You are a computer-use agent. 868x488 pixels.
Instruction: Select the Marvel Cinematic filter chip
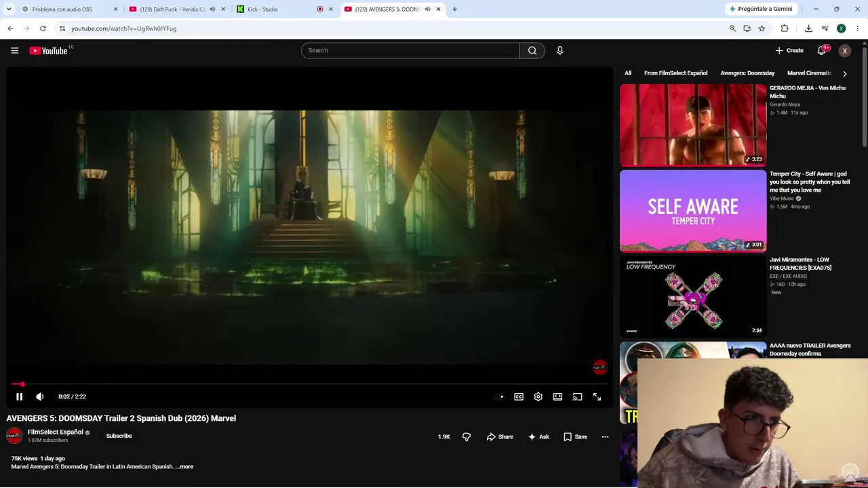(x=810, y=73)
